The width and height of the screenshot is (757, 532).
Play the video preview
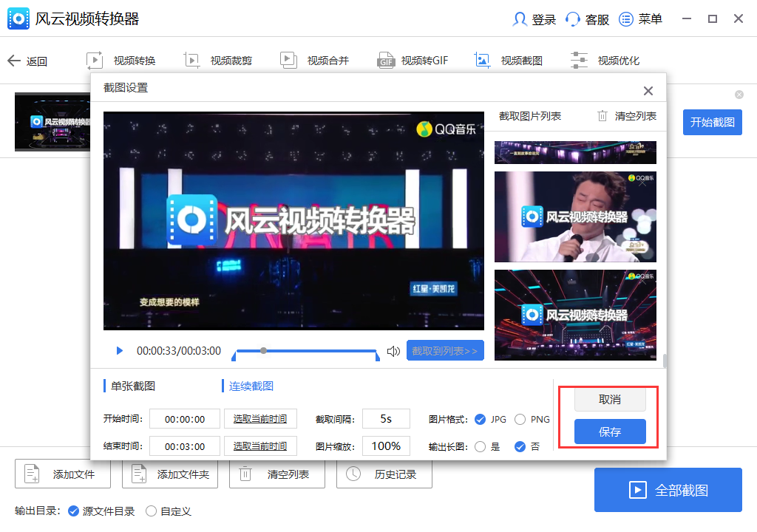point(119,350)
